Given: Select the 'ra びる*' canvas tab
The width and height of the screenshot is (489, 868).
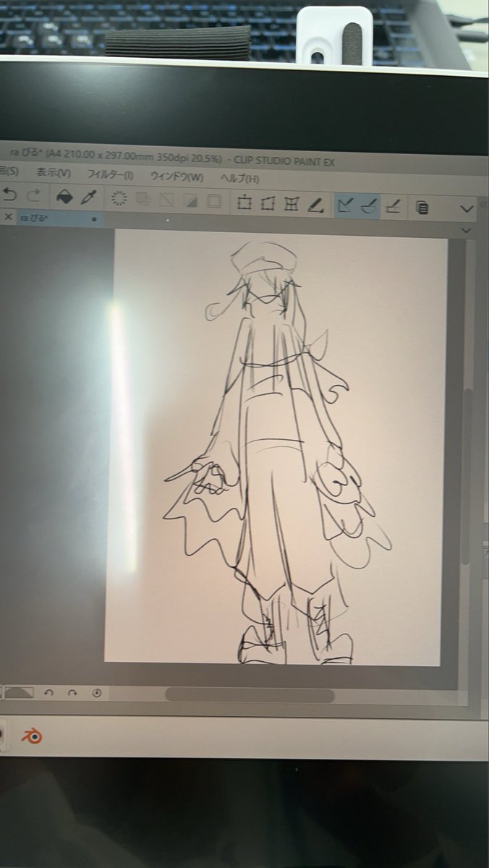Looking at the screenshot, I should tap(58, 217).
